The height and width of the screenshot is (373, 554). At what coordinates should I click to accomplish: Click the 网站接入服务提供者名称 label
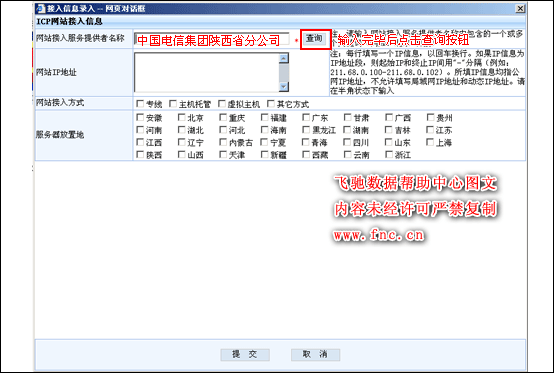pos(80,38)
